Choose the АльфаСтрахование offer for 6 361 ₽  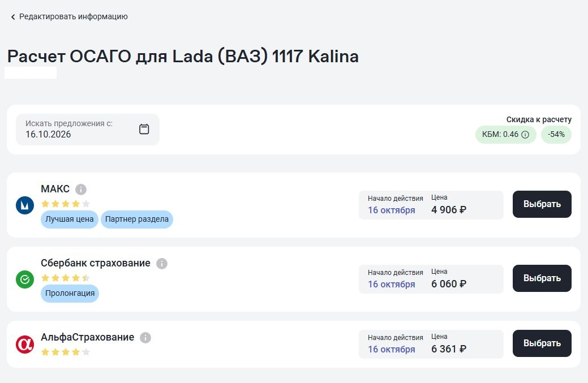(x=542, y=343)
